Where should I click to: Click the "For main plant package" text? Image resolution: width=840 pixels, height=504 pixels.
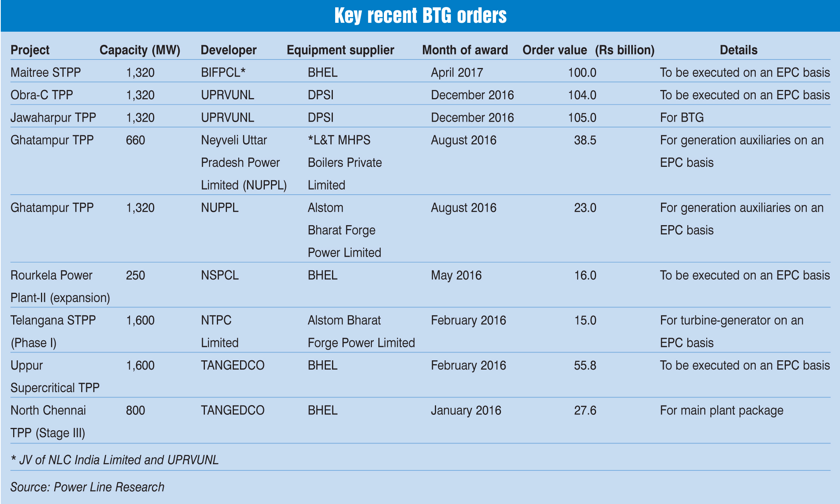click(x=721, y=410)
